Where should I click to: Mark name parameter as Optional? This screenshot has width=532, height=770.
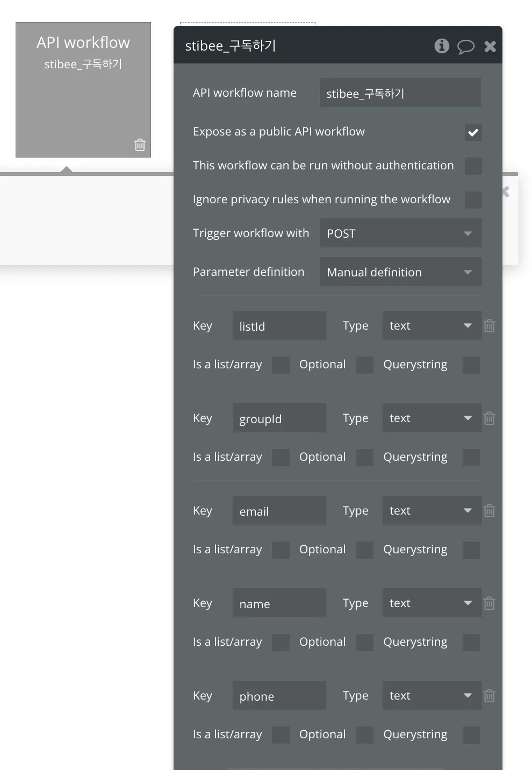[x=365, y=643]
